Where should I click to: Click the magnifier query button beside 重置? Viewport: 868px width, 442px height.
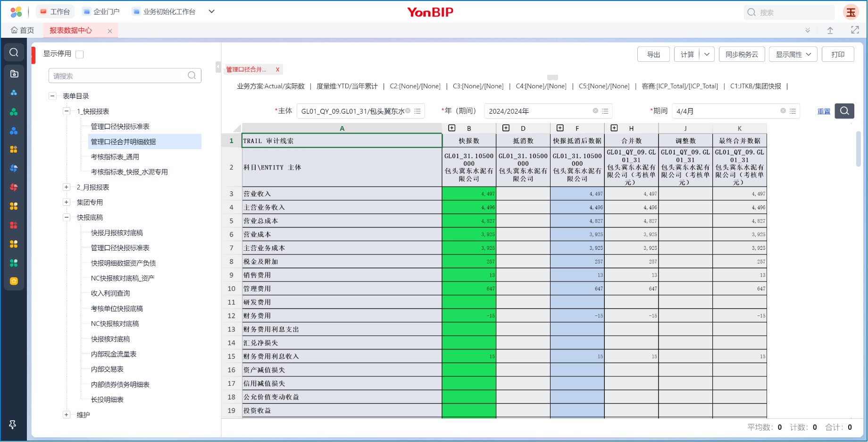coord(844,111)
